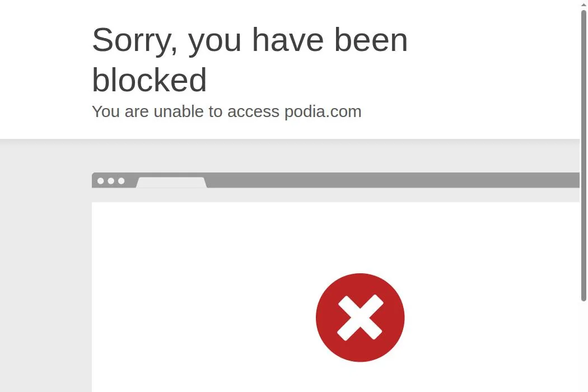Click the first white dot in browser illustration
The image size is (588, 392).
tap(100, 181)
